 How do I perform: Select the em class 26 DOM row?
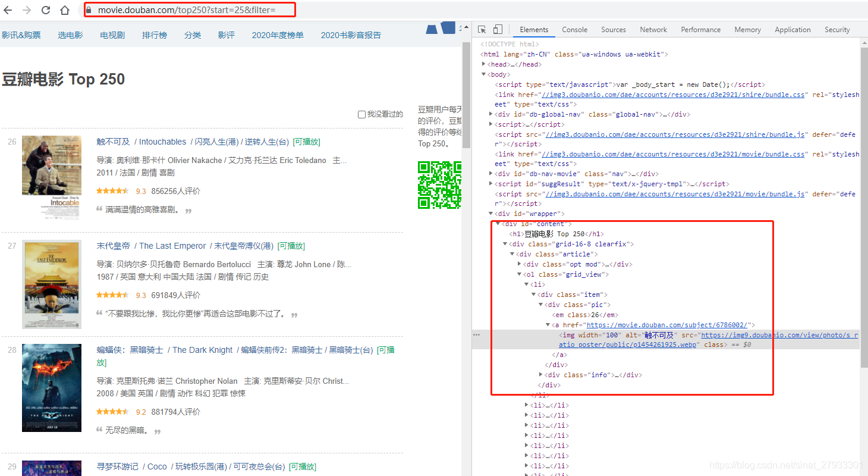click(x=586, y=315)
